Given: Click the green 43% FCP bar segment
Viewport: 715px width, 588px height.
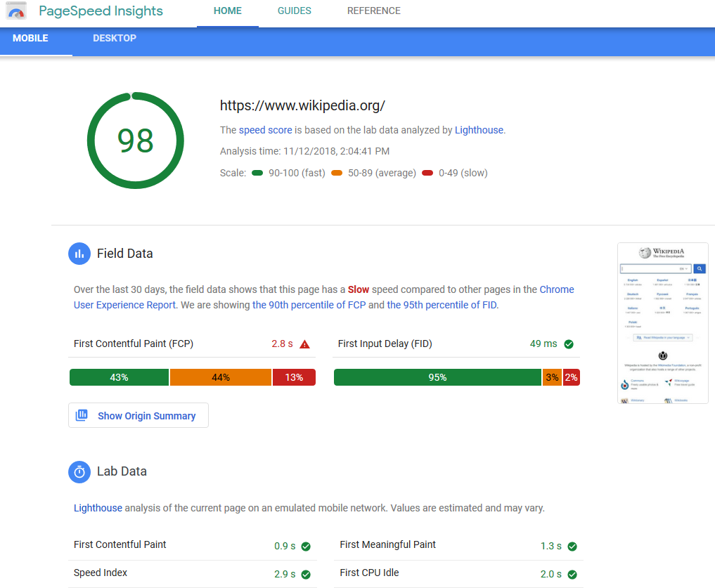Looking at the screenshot, I should pyautogui.click(x=119, y=377).
